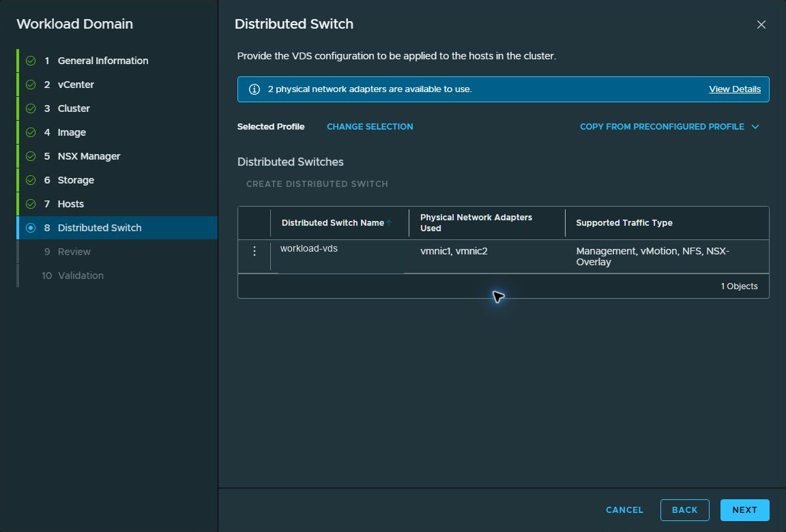
Task: Click the checkmark icon next to vCenter step
Action: 31,85
